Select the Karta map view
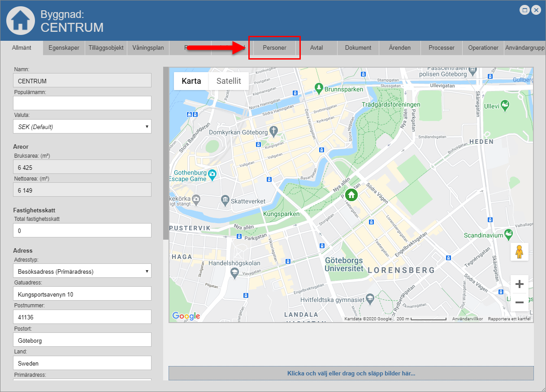 pos(191,81)
